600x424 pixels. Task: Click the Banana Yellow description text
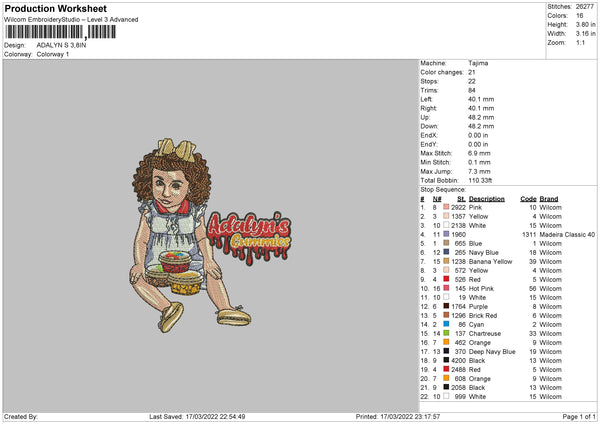click(490, 261)
